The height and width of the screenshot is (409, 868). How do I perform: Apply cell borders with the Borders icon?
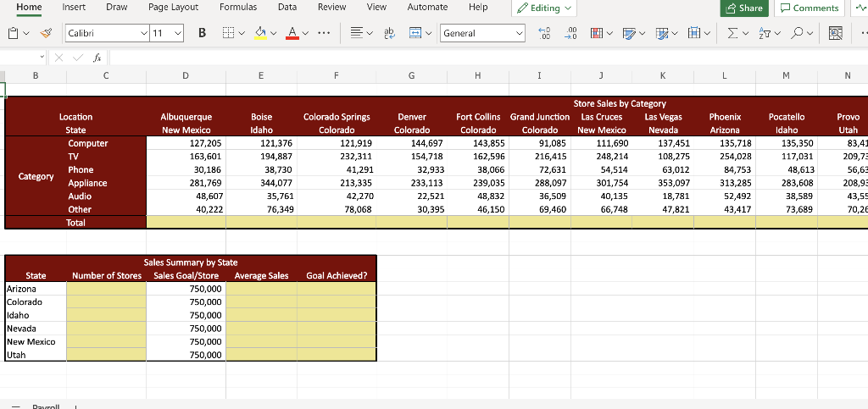tap(229, 33)
